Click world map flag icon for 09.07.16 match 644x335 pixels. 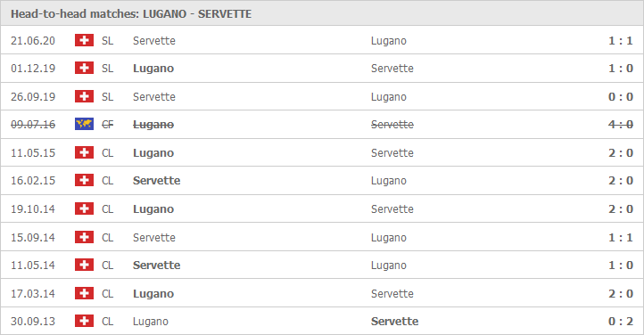coord(84,124)
